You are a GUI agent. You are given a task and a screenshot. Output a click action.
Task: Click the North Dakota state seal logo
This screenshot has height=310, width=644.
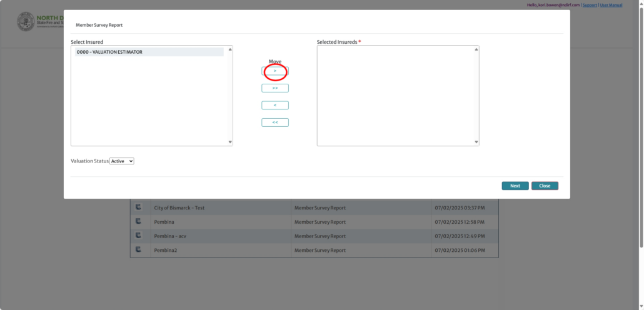[26, 22]
